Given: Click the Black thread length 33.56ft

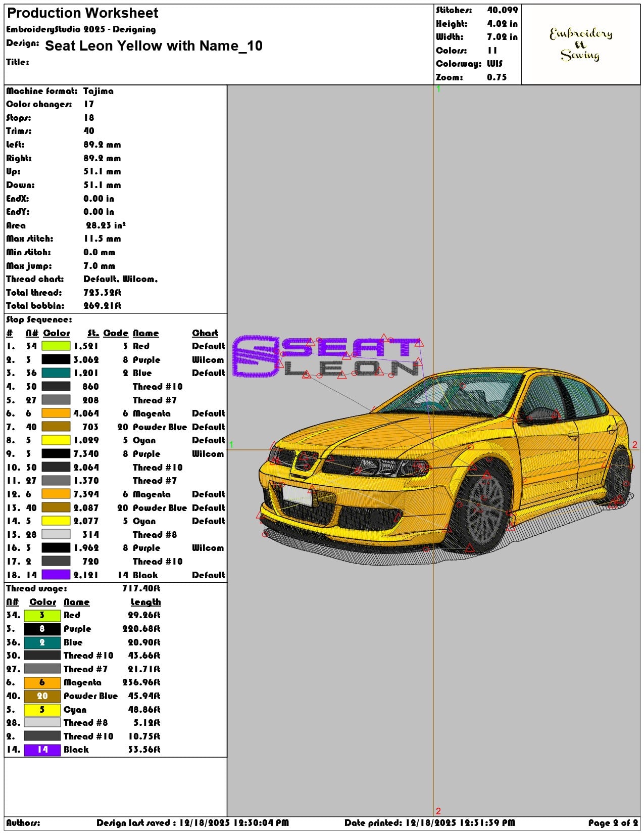Looking at the screenshot, I should [x=144, y=750].
